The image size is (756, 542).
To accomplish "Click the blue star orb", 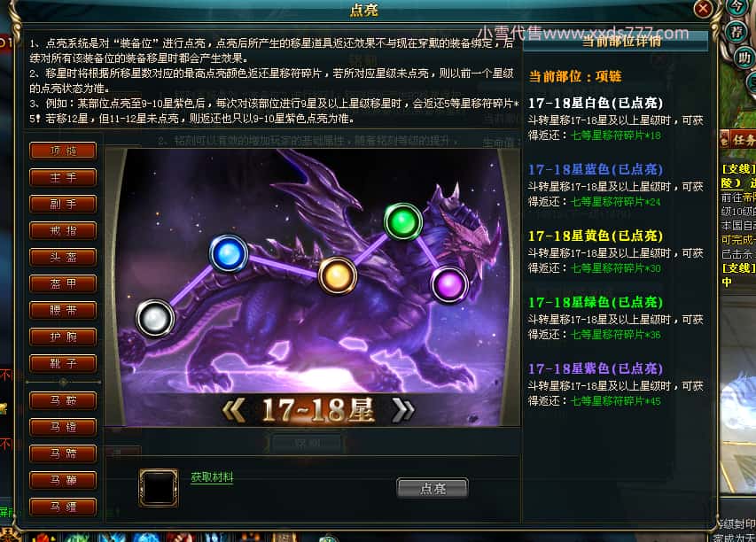I will pos(229,253).
